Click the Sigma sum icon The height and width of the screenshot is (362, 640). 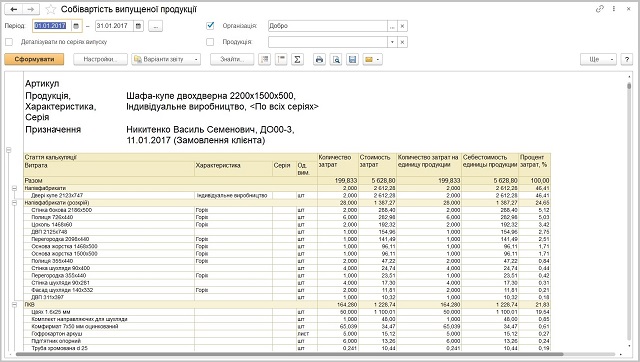coord(297,59)
